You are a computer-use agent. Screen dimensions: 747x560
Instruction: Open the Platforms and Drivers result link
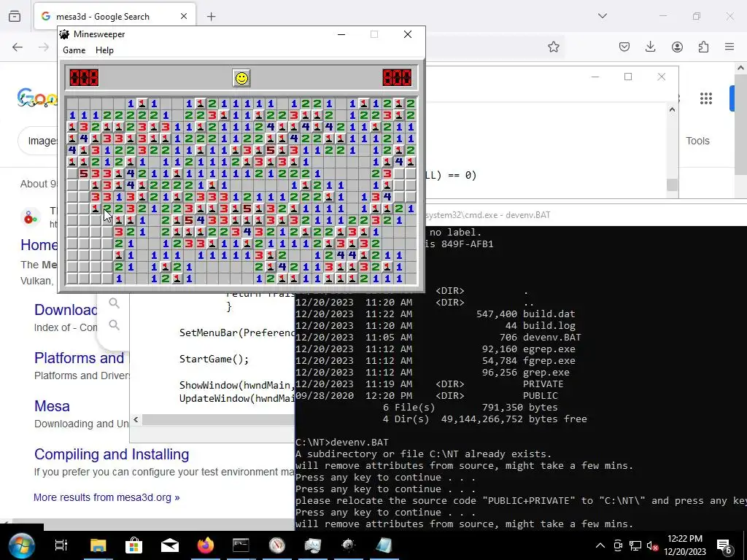pos(79,357)
